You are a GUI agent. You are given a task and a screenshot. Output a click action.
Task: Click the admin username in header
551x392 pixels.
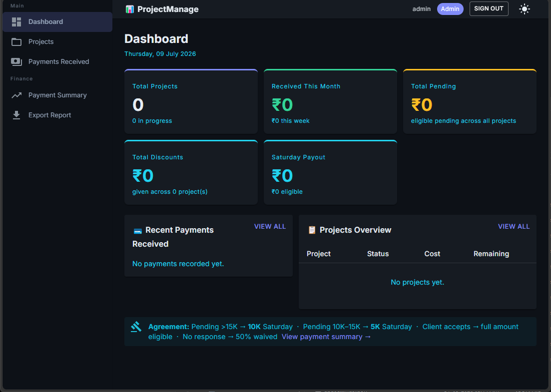pos(421,9)
